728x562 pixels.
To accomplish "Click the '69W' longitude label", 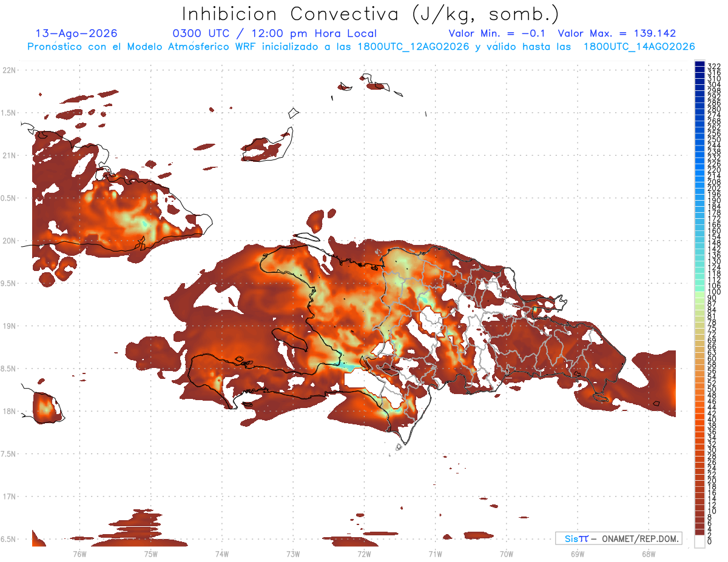I will point(577,554).
